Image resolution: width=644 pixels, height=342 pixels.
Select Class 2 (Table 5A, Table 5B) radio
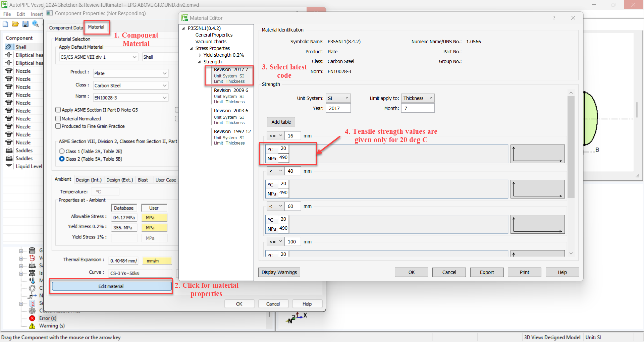point(62,159)
